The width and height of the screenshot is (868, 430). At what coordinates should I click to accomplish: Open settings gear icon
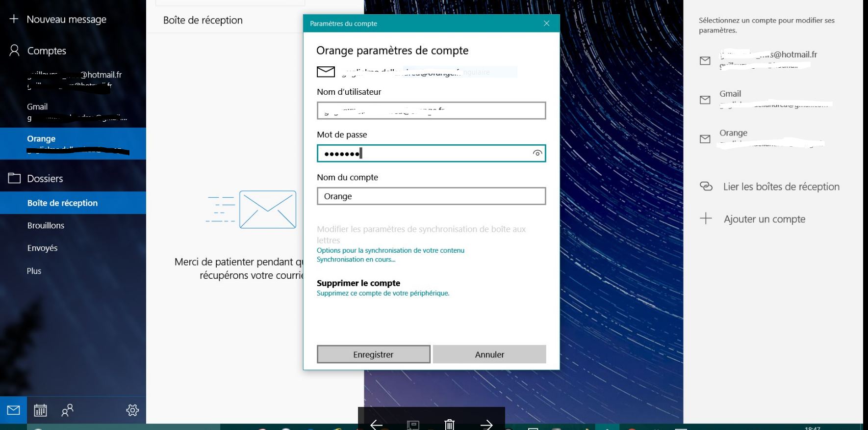pos(132,410)
